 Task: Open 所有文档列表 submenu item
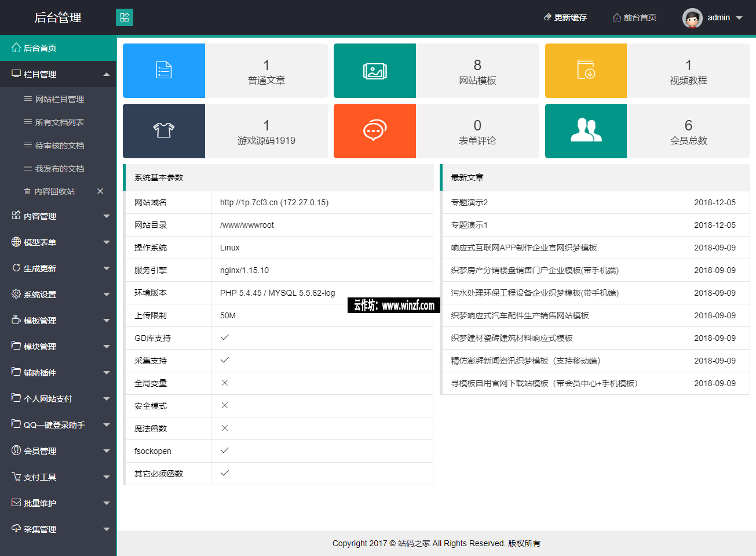click(58, 122)
